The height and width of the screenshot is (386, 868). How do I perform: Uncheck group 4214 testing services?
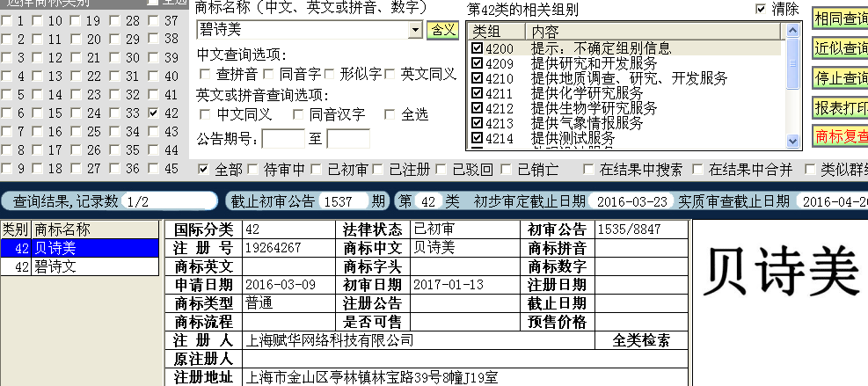tap(478, 138)
